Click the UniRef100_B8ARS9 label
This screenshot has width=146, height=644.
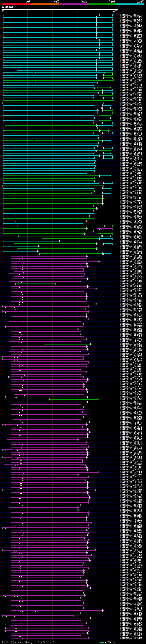click(131, 253)
